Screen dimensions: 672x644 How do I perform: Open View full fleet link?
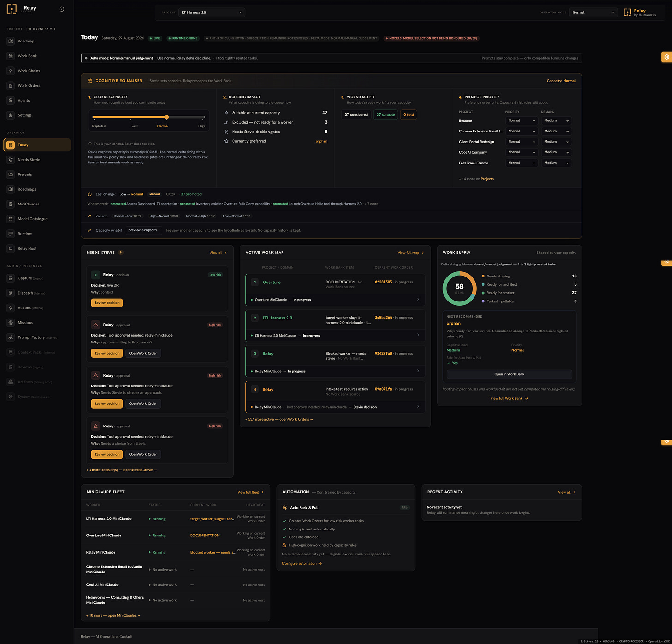point(251,492)
